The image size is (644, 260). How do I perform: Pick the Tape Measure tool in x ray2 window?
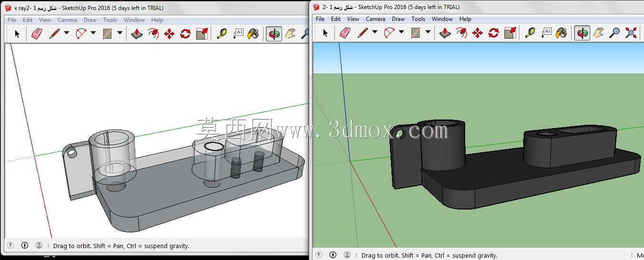coord(222,34)
